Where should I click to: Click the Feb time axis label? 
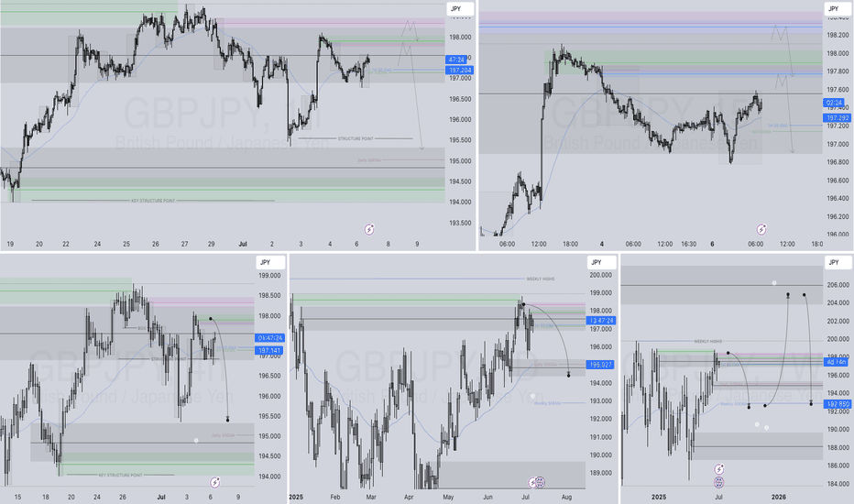tap(335, 497)
